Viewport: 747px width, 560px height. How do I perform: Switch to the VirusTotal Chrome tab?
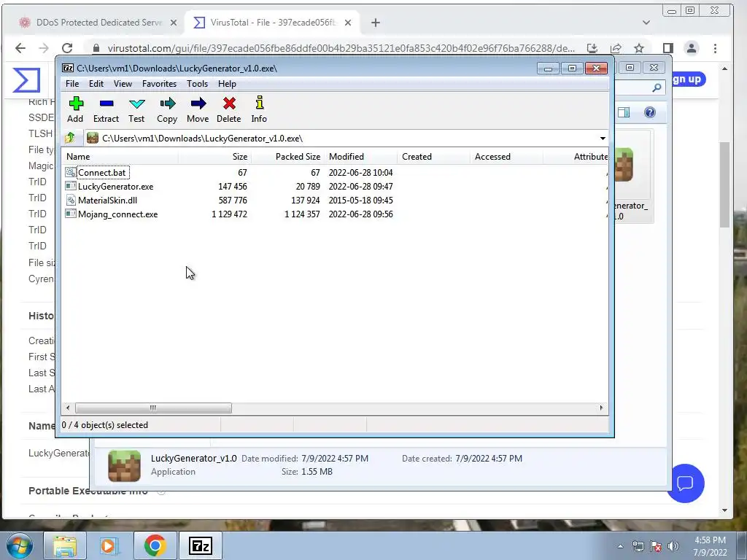pyautogui.click(x=273, y=23)
